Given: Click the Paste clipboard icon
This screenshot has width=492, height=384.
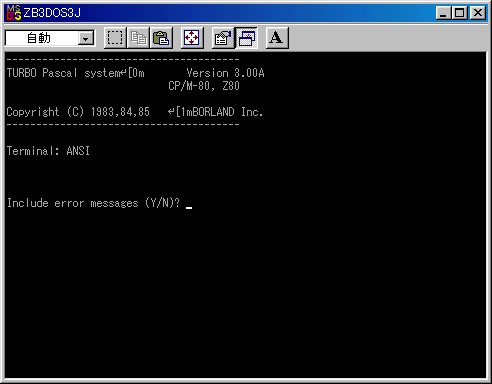Looking at the screenshot, I should click(161, 38).
